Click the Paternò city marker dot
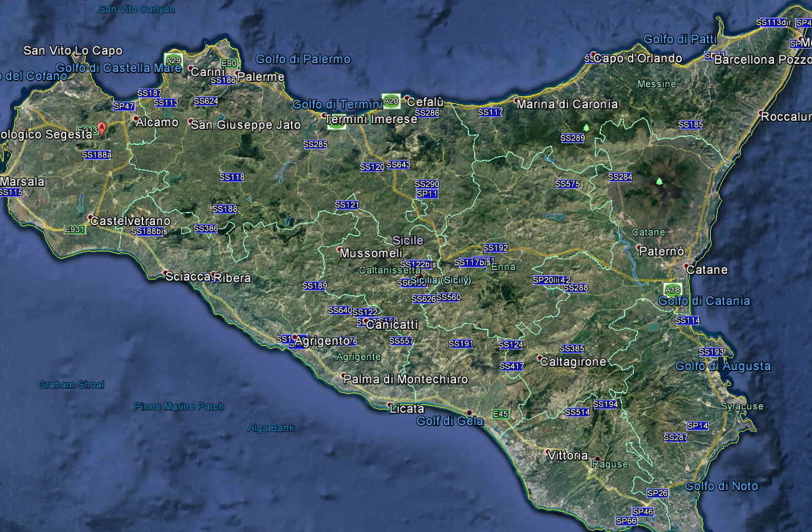This screenshot has width=812, height=532. (639, 248)
